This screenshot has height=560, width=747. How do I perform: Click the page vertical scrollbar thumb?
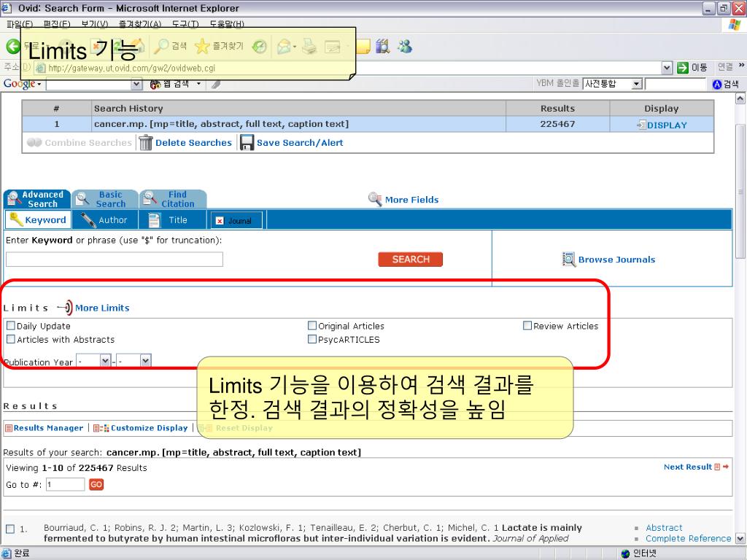tap(740, 192)
